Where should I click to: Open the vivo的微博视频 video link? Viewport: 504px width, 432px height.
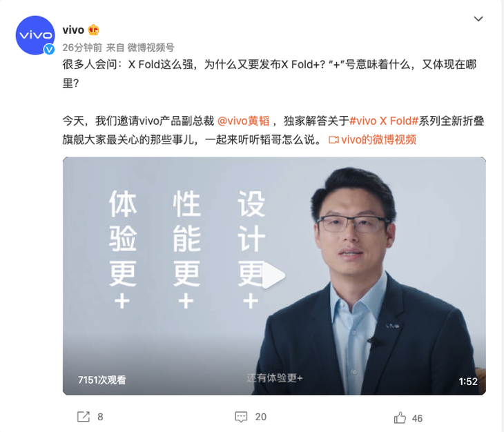(378, 139)
